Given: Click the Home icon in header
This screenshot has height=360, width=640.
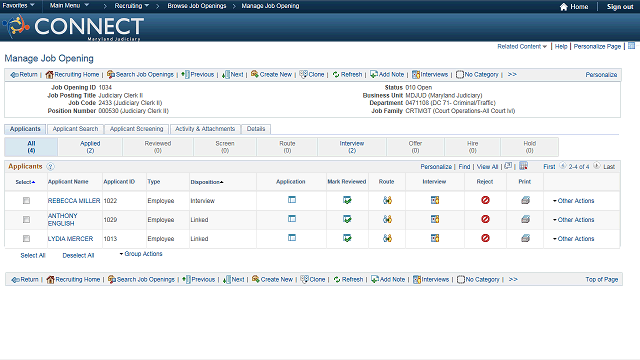Looking at the screenshot, I should point(564,7).
